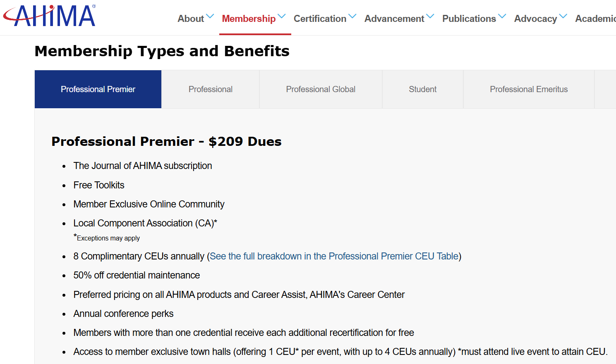The height and width of the screenshot is (364, 616).
Task: Expand the Publications menu chevron
Action: (x=502, y=17)
